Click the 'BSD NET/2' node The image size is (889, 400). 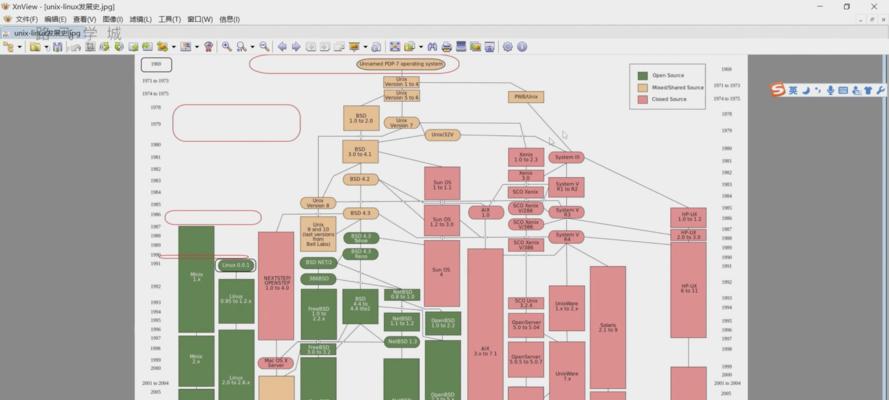coord(318,263)
